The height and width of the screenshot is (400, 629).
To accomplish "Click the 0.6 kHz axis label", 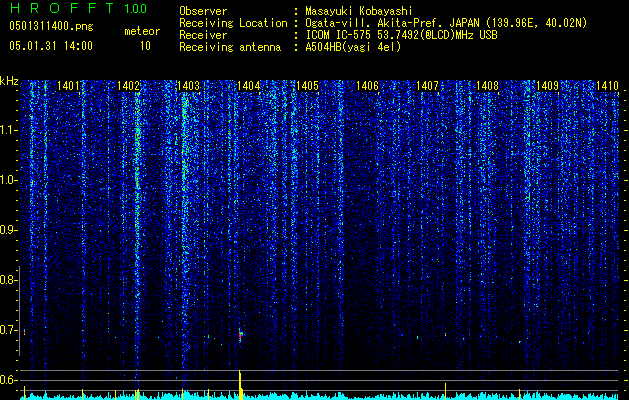I will pos(8,380).
